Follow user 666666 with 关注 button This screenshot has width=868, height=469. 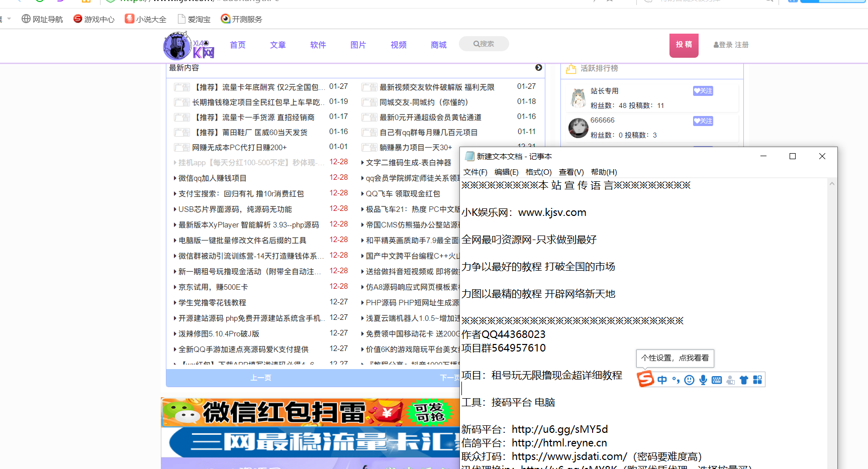[703, 121]
